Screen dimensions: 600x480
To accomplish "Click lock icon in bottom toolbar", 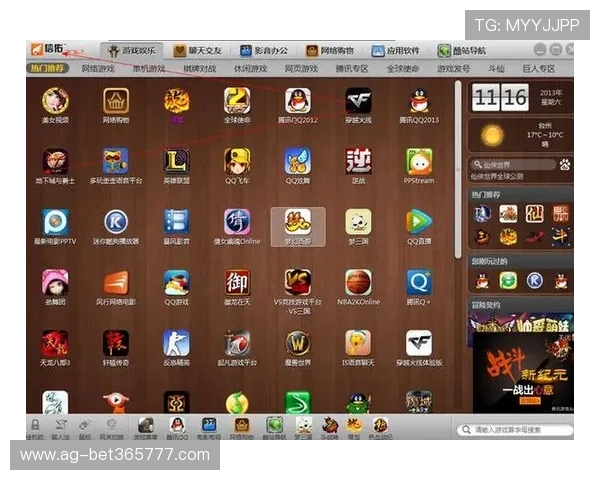I will (35, 425).
